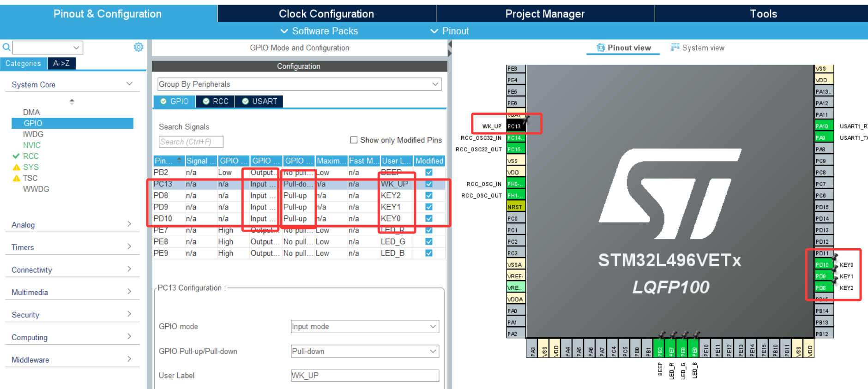868x389 pixels.
Task: Select pin PD8 on the chip
Action: [824, 287]
